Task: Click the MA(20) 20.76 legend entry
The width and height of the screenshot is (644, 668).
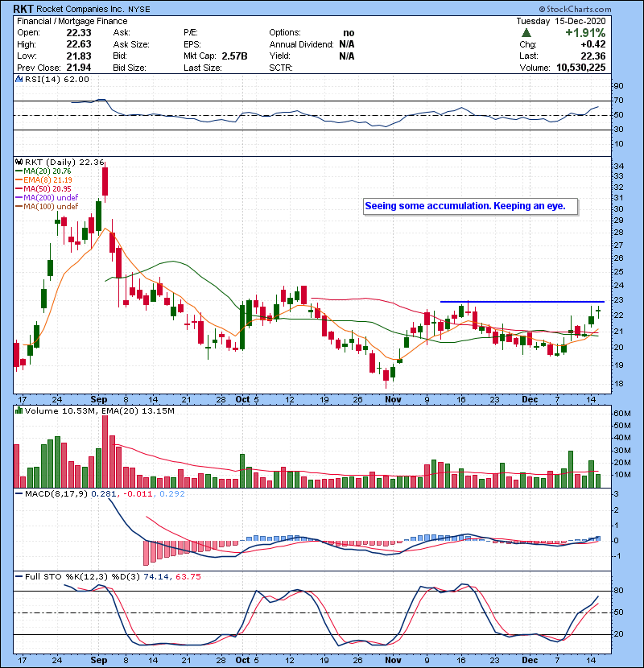Action: (x=43, y=171)
